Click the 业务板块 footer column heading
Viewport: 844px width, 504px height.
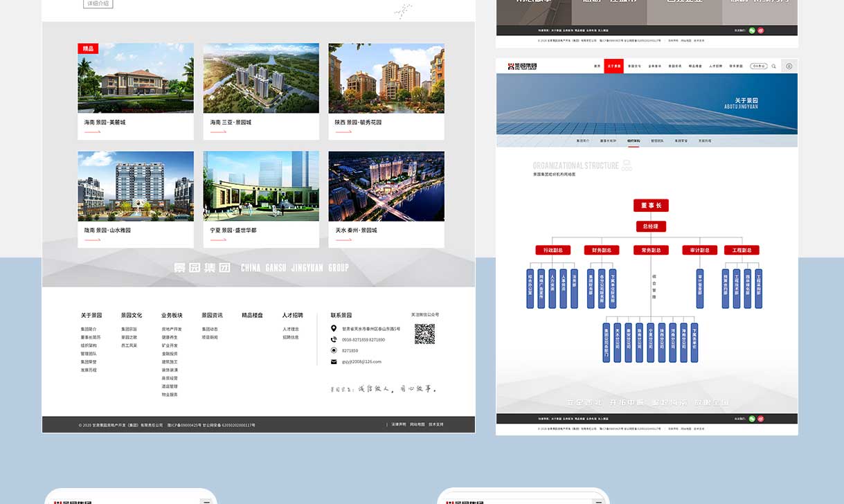coord(172,315)
